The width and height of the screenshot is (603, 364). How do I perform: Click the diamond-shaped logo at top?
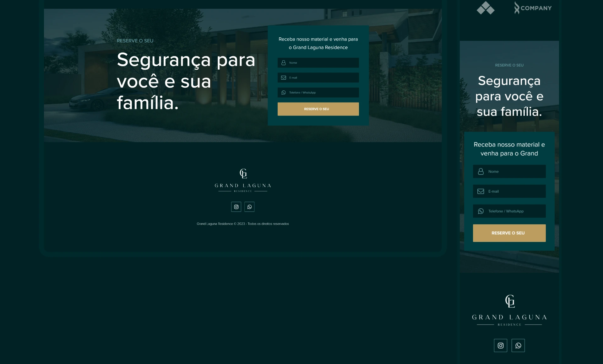(486, 8)
